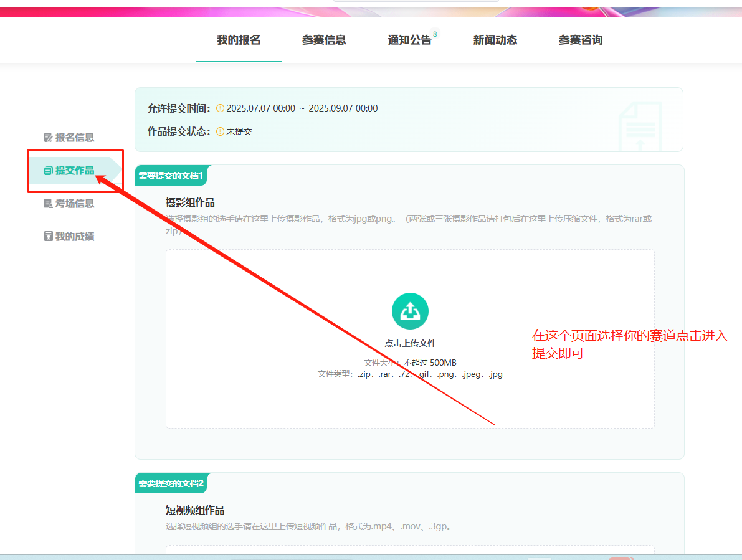Click the 需要提交的文档1 section label
The height and width of the screenshot is (560, 742).
point(171,176)
